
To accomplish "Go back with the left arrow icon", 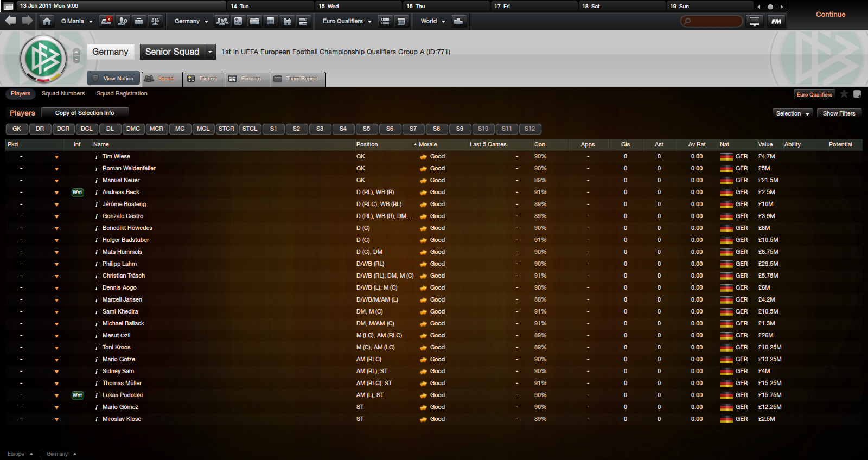I will (x=10, y=21).
